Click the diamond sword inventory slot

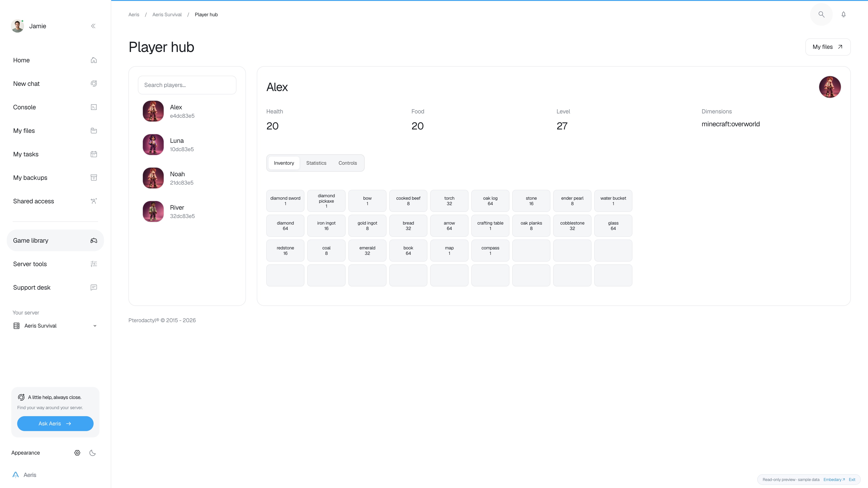click(285, 201)
